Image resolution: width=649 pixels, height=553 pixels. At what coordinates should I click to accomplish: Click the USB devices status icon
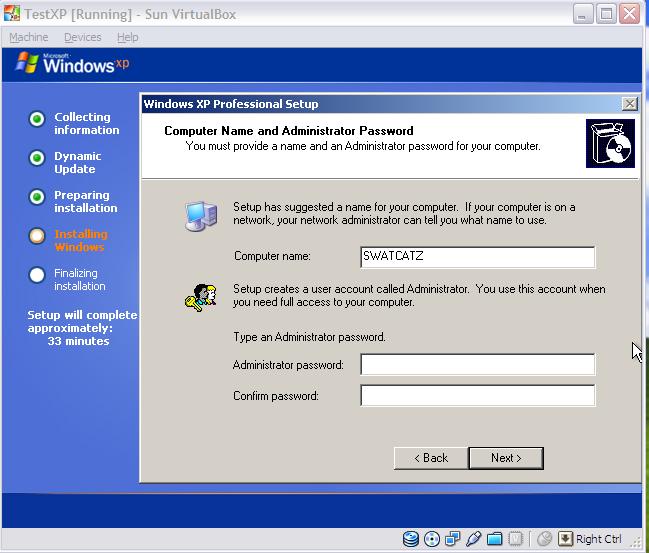[474, 539]
